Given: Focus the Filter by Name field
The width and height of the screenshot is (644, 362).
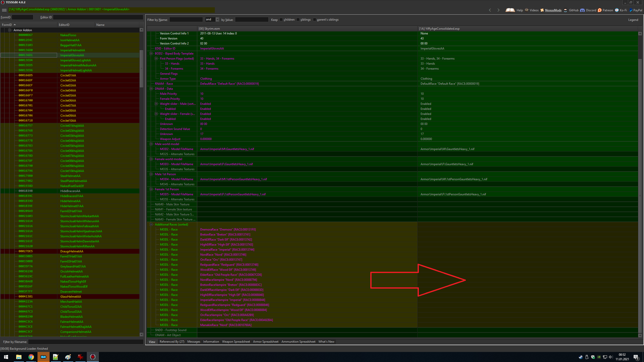Looking at the screenshot, I should pos(186,20).
